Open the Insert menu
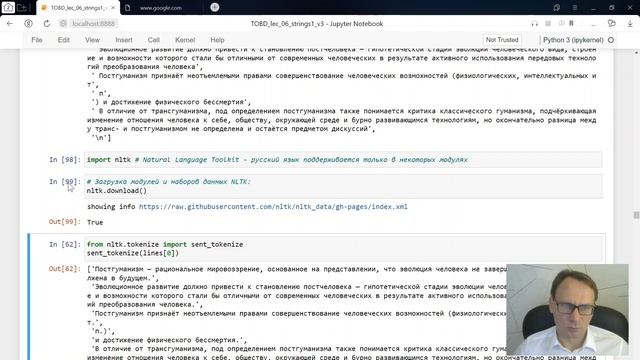The height and width of the screenshot is (360, 640). (124, 40)
